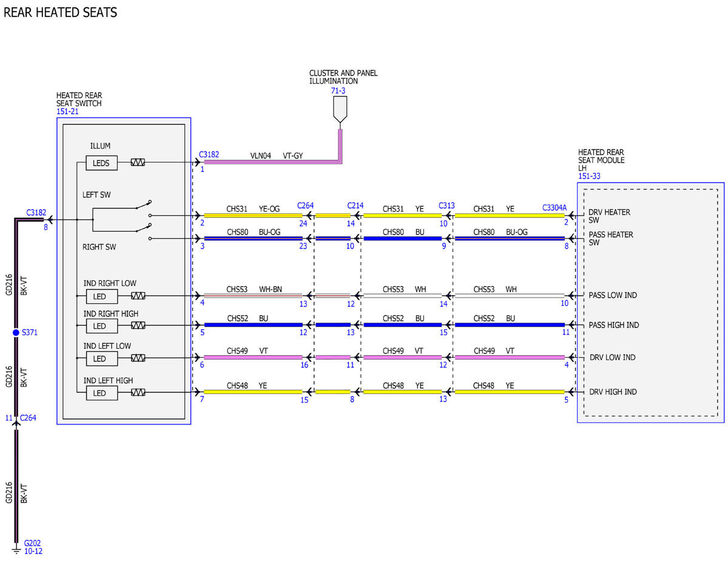
Task: Click the DRV HEATER SW pin label
Action: [610, 216]
